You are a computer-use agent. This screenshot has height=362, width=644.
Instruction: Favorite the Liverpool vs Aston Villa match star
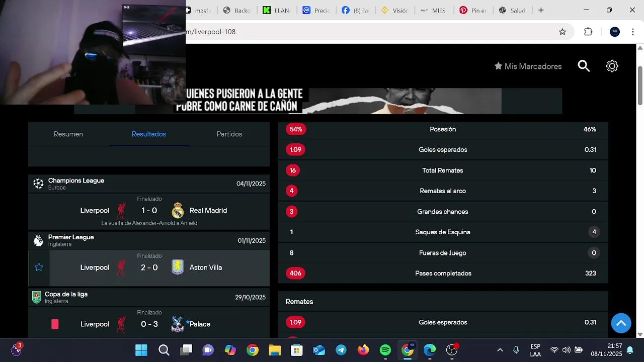[x=39, y=267]
